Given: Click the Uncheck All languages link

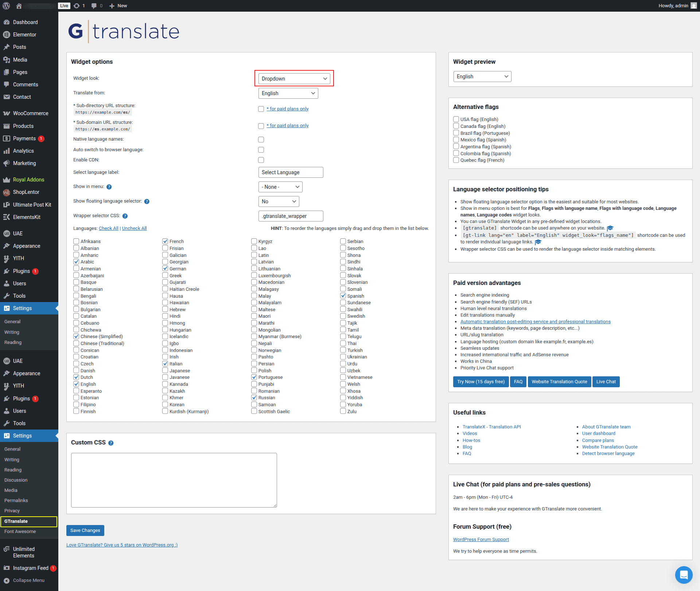Looking at the screenshot, I should pos(134,228).
